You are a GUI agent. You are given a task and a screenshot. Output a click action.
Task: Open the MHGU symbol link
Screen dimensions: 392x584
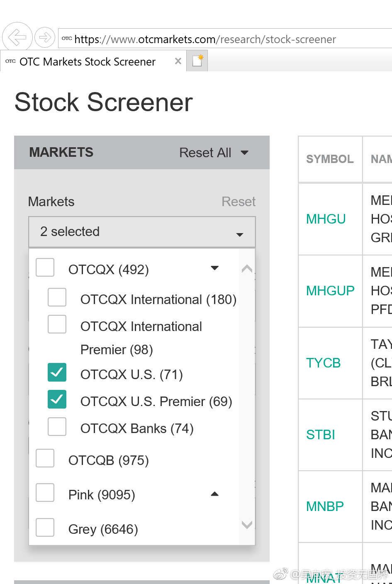(x=326, y=219)
